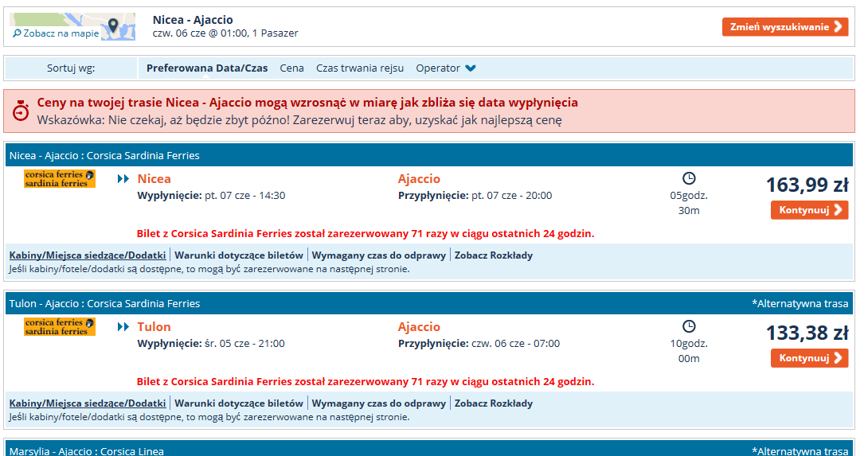
Task: Open Warunki dotyczące biletów for the Nicea sailing
Action: (x=239, y=255)
